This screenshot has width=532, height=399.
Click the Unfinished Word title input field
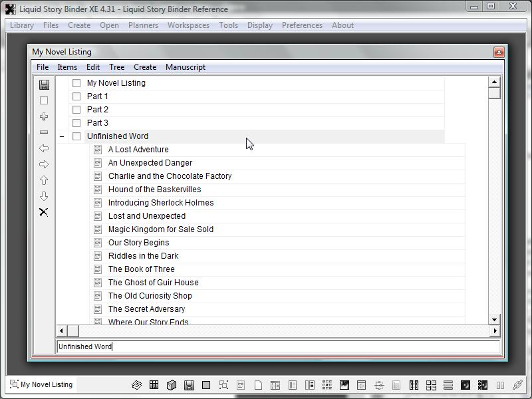click(278, 346)
